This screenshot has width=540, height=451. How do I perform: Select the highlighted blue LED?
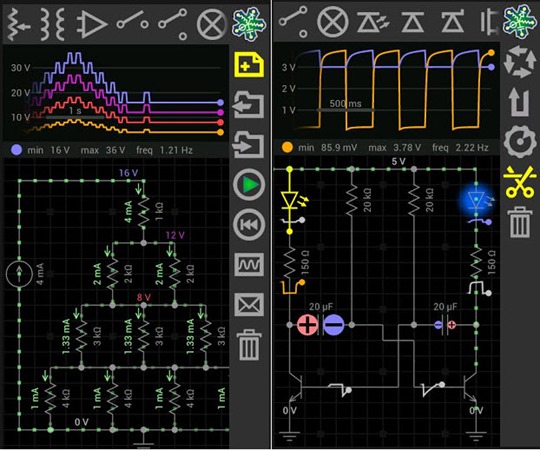pos(477,201)
